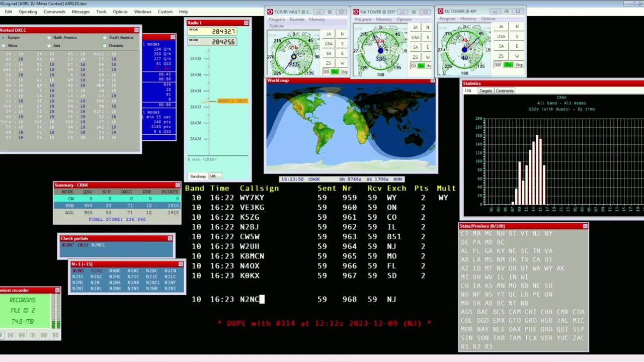Open Program menu in TCP/IP MULT window
644x362 pixels.
click(277, 20)
